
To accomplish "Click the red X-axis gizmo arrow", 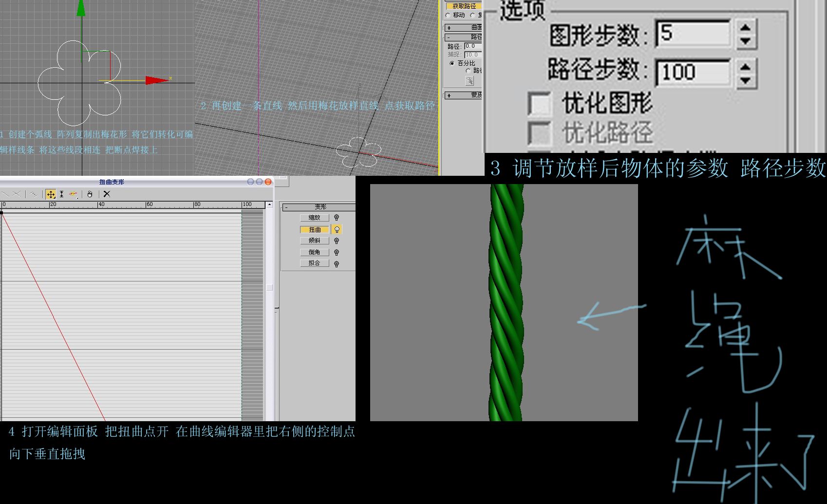I will click(157, 80).
